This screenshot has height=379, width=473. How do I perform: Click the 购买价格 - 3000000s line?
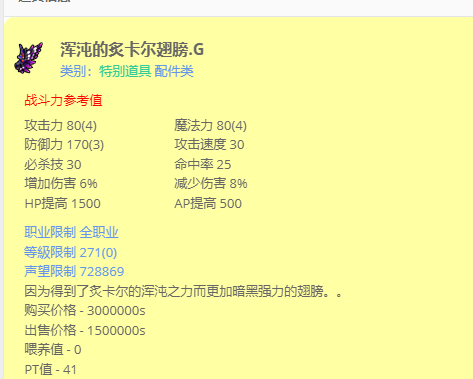85,311
